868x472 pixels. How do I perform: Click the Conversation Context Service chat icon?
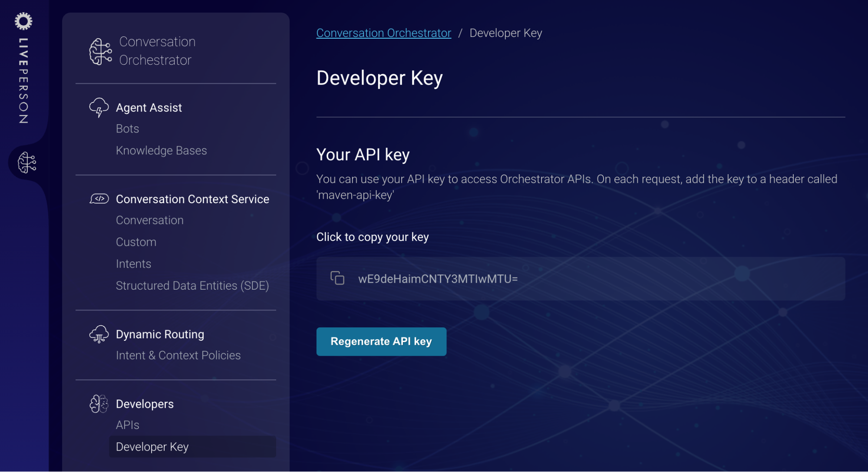click(98, 199)
